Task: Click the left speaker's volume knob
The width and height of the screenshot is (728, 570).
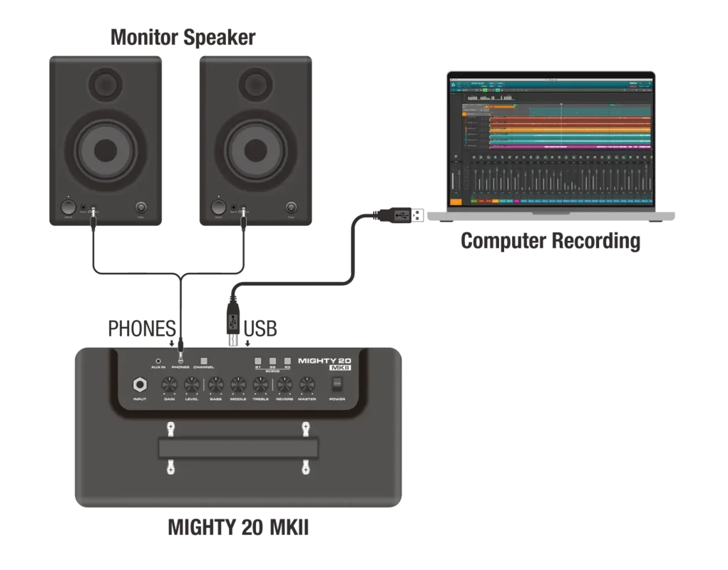Action: click(68, 207)
